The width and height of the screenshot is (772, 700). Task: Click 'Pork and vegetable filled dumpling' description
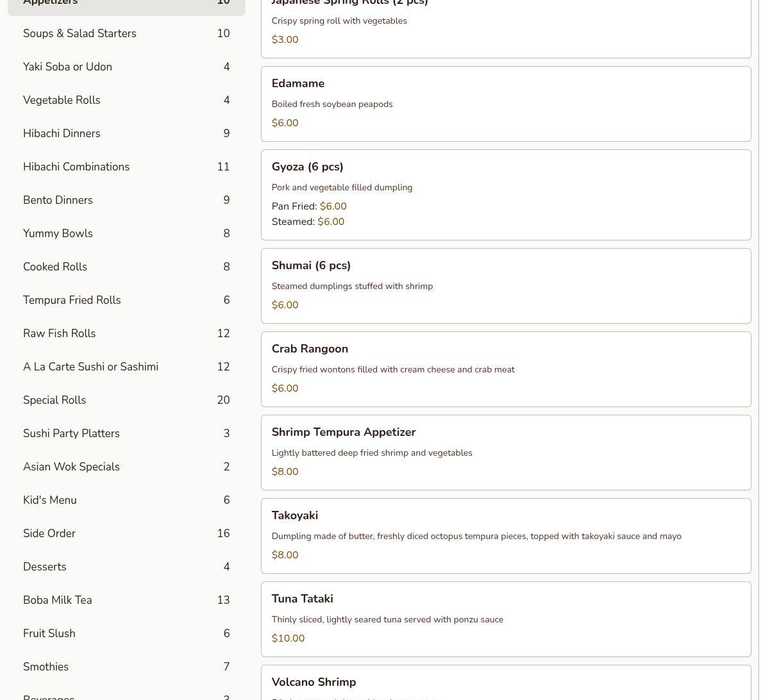(x=342, y=187)
